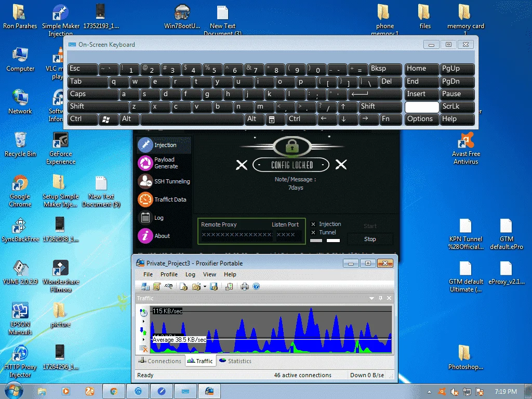Click the PgUp key on On-Screen Keyboard
Screen dimensions: 532x399
[x=457, y=69]
